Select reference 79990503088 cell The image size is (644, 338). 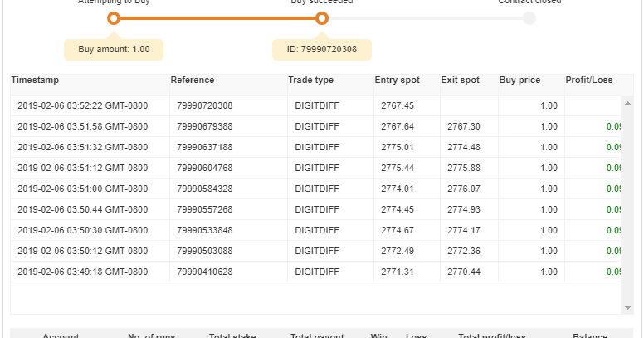point(229,251)
